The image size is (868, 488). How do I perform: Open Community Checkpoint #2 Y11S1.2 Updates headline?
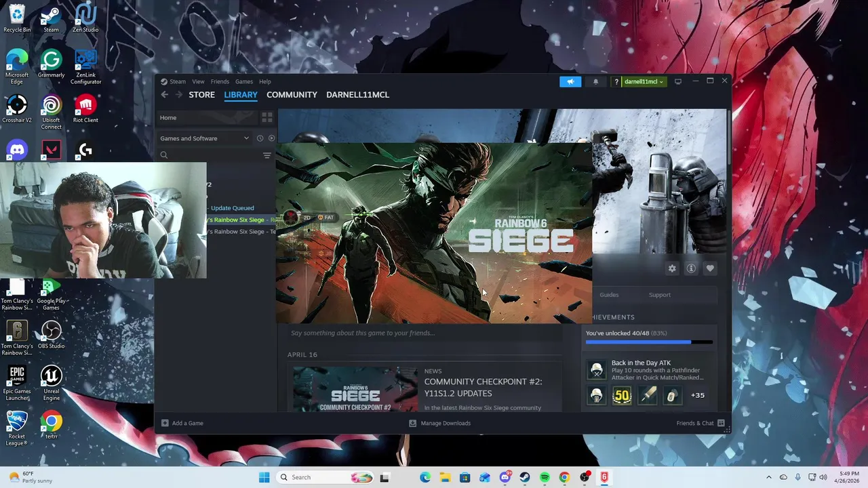(483, 388)
